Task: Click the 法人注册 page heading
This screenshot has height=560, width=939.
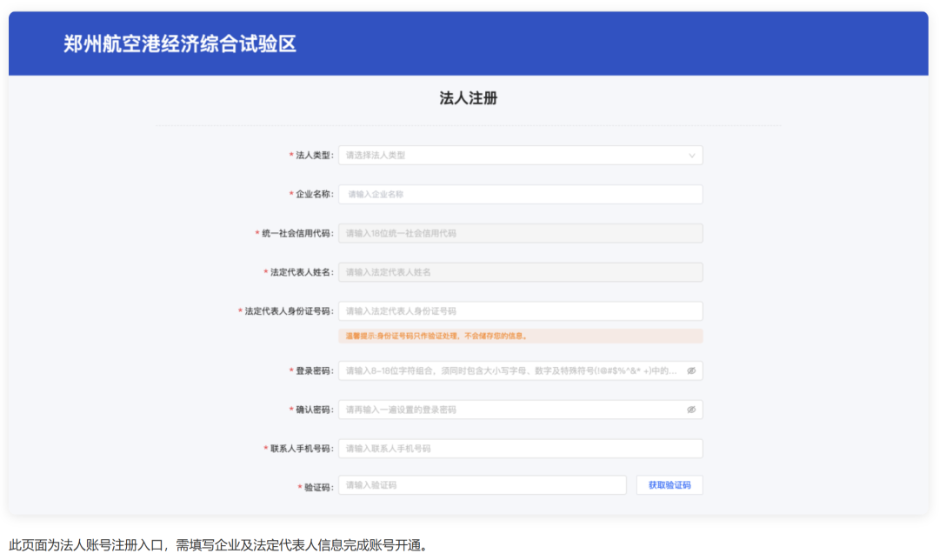Action: (x=469, y=98)
